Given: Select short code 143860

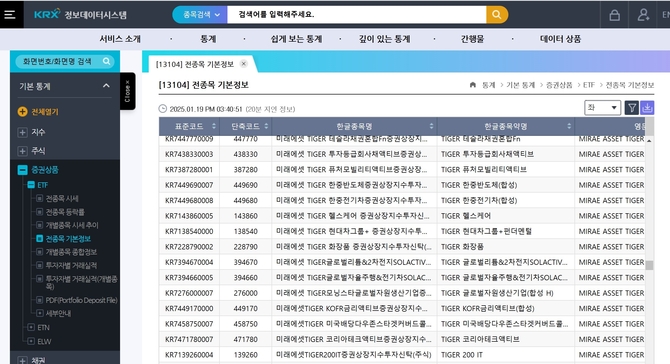Looking at the screenshot, I should (x=246, y=216).
